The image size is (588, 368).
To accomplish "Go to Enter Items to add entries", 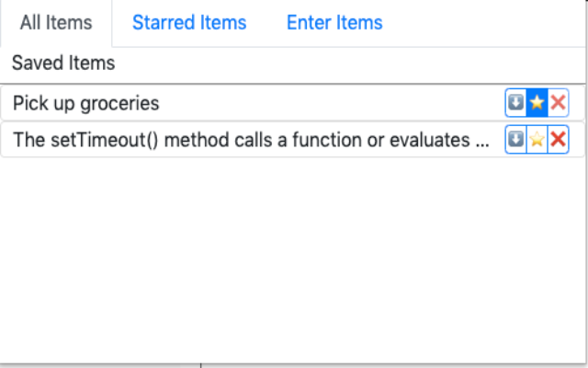I will click(x=334, y=22).
